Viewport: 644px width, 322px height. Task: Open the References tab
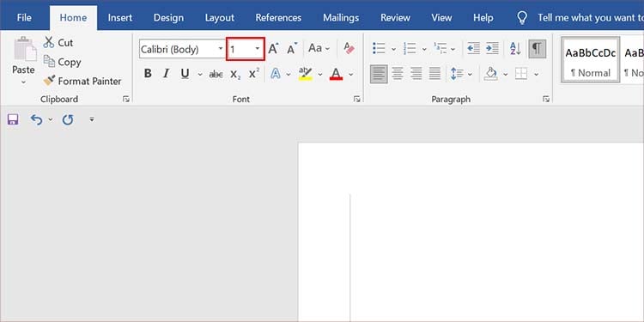tap(278, 18)
